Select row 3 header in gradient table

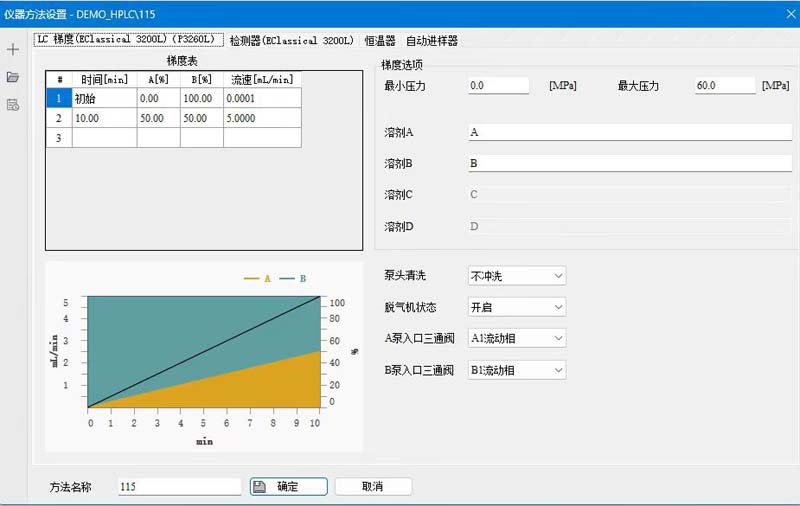pyautogui.click(x=59, y=138)
